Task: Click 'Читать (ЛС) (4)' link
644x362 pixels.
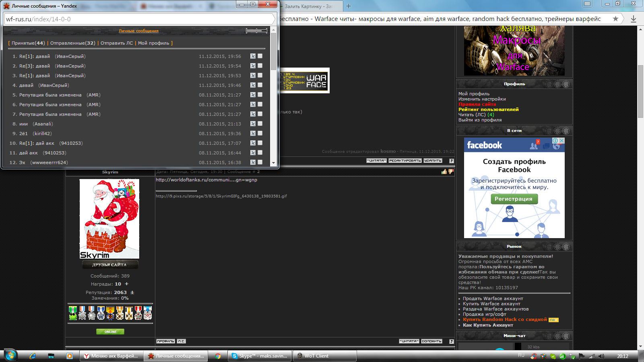Action: click(x=476, y=115)
